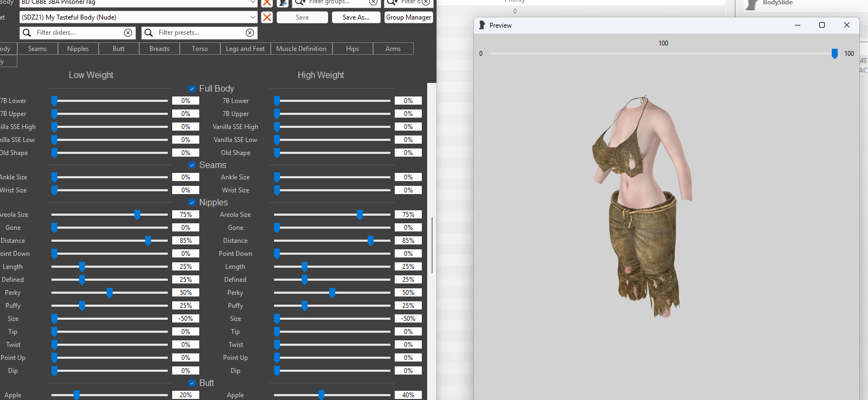Click the High Weight Vanilla SSE High label
This screenshot has width=868, height=400.
[x=236, y=127]
